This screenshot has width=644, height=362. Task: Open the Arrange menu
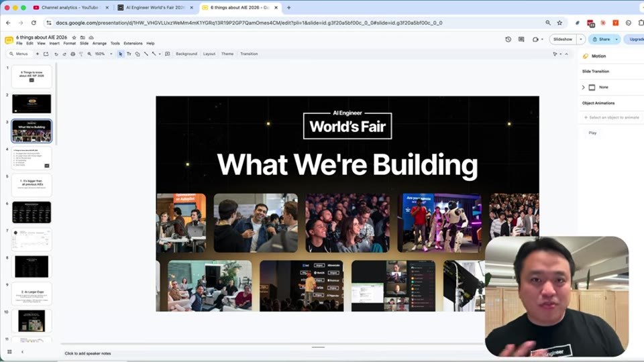[99, 43]
